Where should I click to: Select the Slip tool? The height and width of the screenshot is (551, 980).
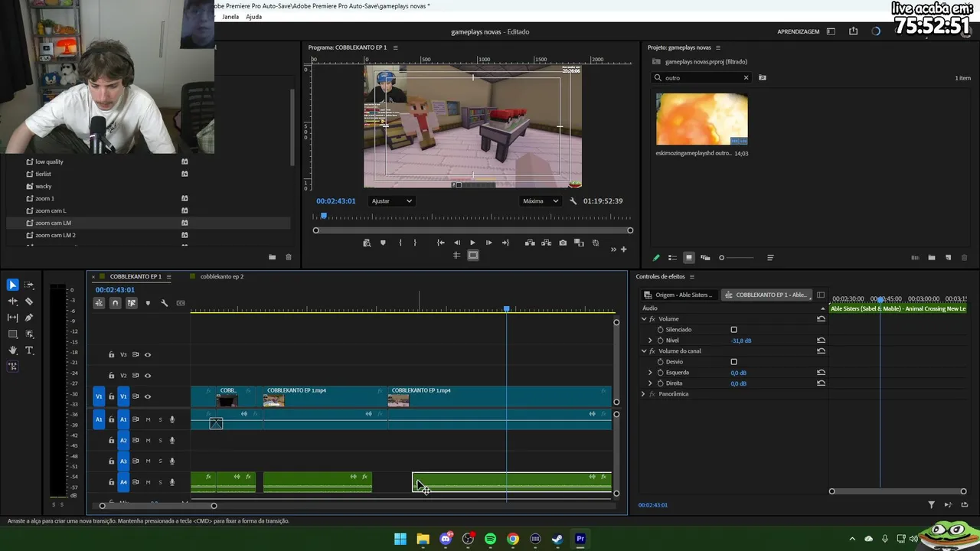pos(13,318)
